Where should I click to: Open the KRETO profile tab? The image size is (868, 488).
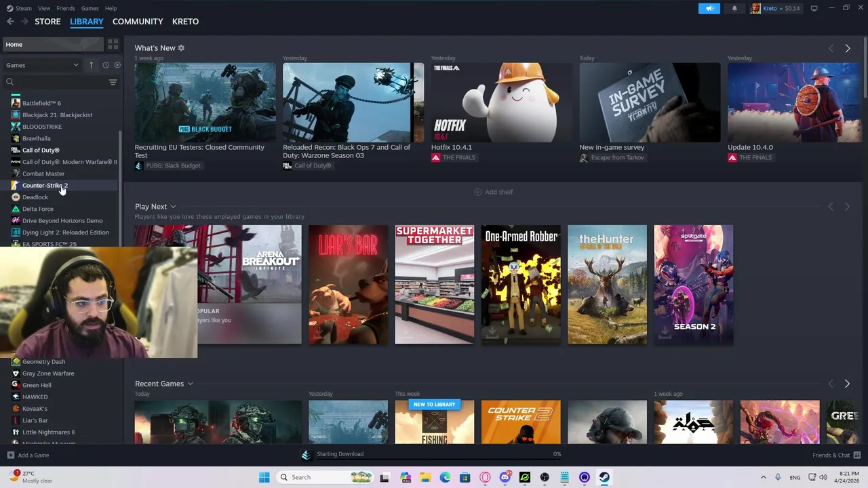pyautogui.click(x=185, y=22)
